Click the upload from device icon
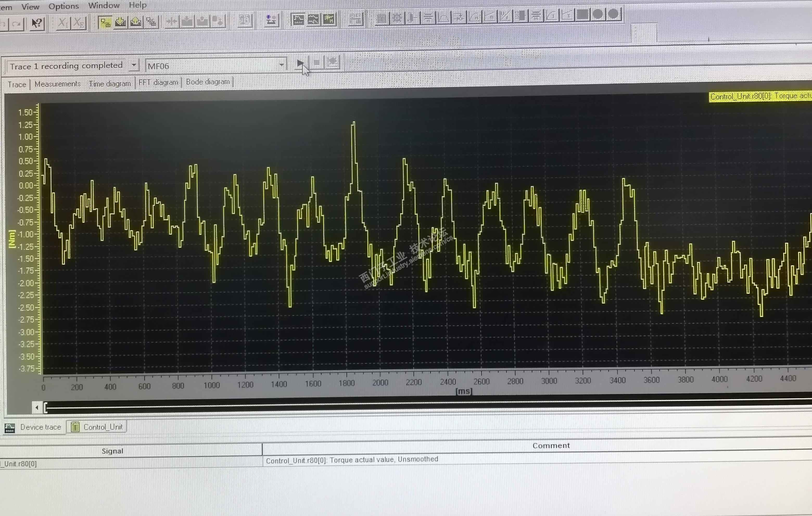 pyautogui.click(x=136, y=22)
